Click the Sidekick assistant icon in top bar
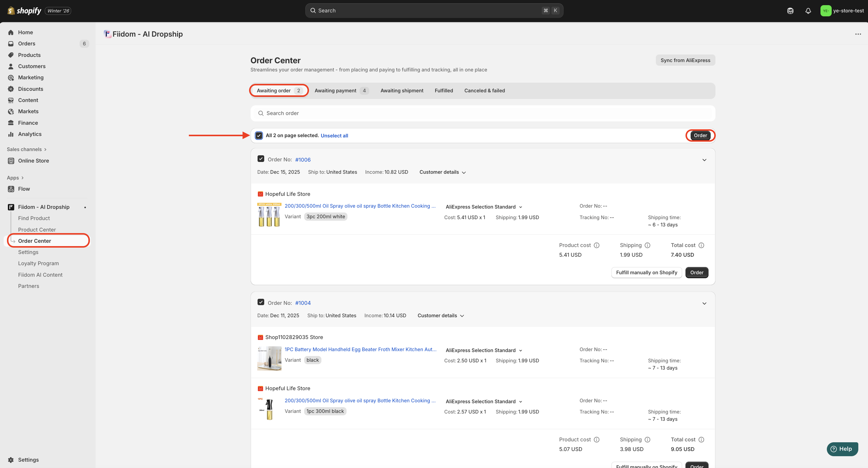The height and width of the screenshot is (468, 868). coord(790,11)
